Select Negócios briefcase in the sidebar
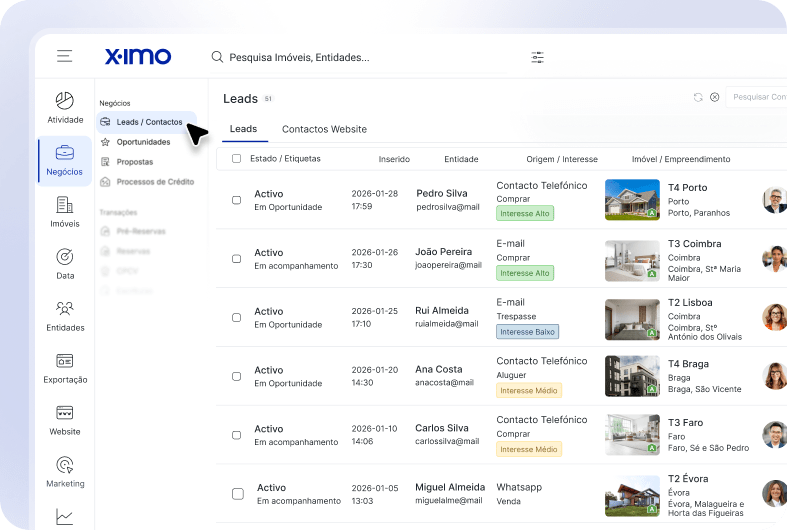 coord(65,161)
